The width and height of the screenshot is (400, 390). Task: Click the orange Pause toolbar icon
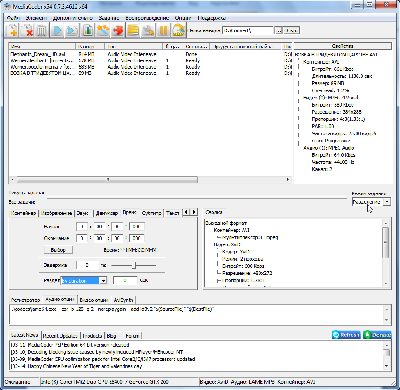pyautogui.click(x=163, y=31)
